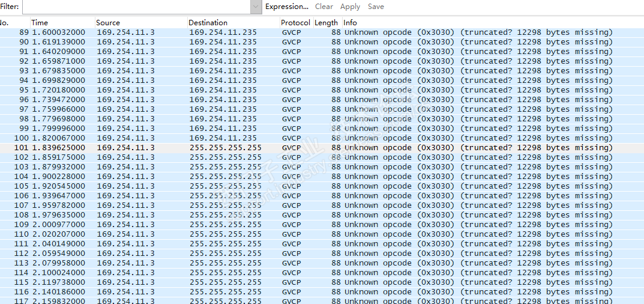Image resolution: width=644 pixels, height=304 pixels.
Task: Select packet with time 2.100024000
Action: [322, 272]
